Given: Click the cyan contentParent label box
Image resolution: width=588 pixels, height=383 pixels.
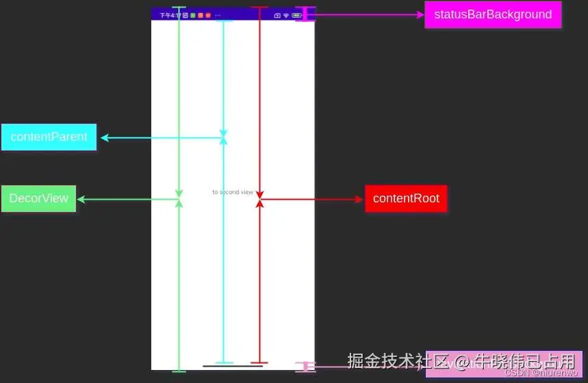Looking at the screenshot, I should 49,137.
